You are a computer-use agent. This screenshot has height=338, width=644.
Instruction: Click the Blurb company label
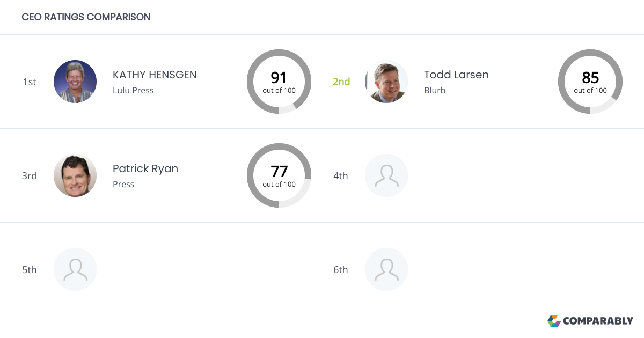click(435, 90)
